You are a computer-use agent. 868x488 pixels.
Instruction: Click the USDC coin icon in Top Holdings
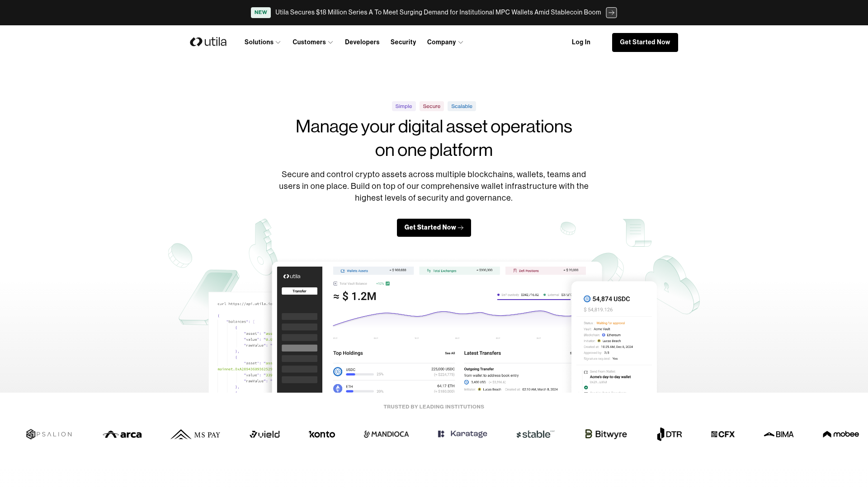coord(338,372)
